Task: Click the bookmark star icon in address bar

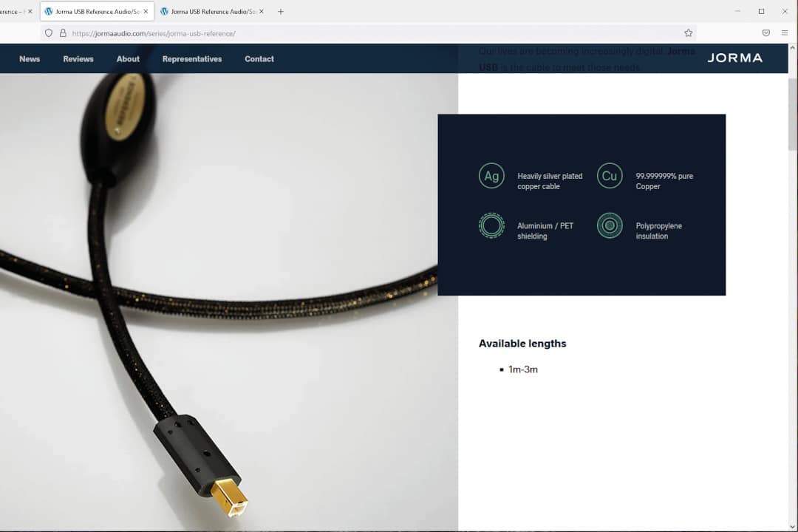Action: pos(688,33)
